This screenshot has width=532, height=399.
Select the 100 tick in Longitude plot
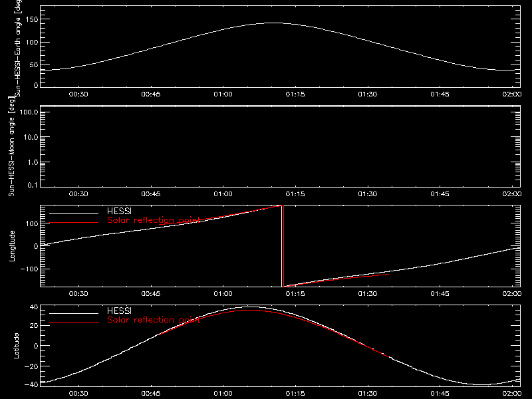tap(31, 223)
